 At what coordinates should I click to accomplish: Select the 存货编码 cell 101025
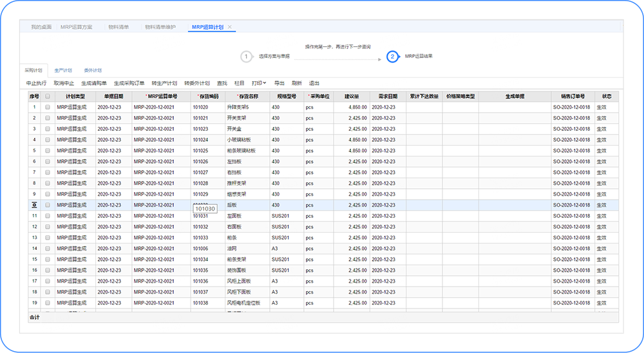coord(200,151)
